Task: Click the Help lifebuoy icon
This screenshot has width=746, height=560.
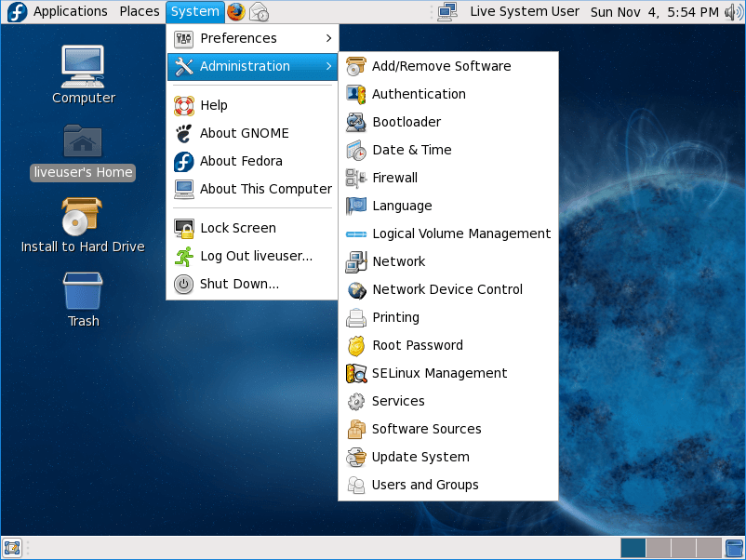Action: pyautogui.click(x=183, y=106)
